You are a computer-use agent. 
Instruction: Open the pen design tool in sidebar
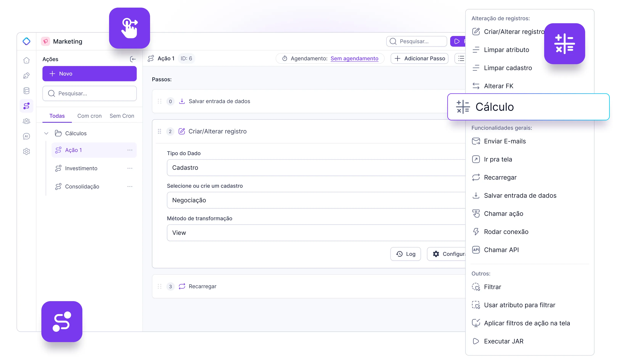tap(27, 76)
